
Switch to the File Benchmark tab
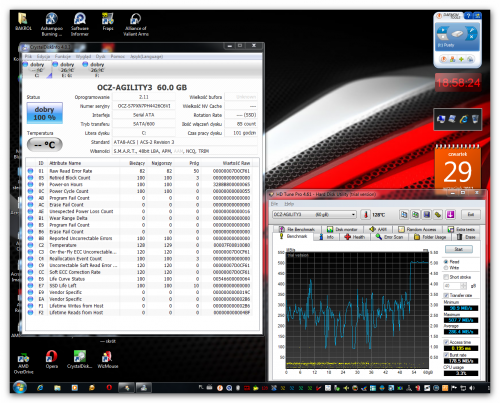click(x=297, y=229)
